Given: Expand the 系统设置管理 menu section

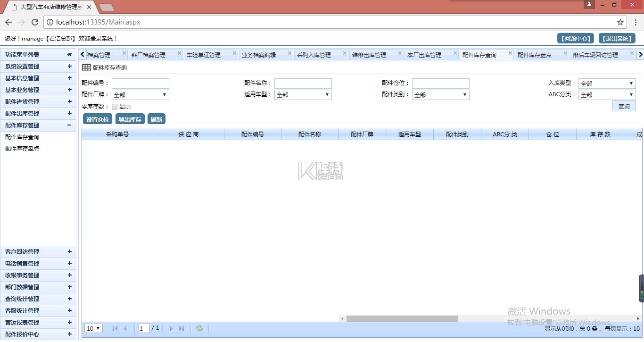Looking at the screenshot, I should tap(69, 67).
